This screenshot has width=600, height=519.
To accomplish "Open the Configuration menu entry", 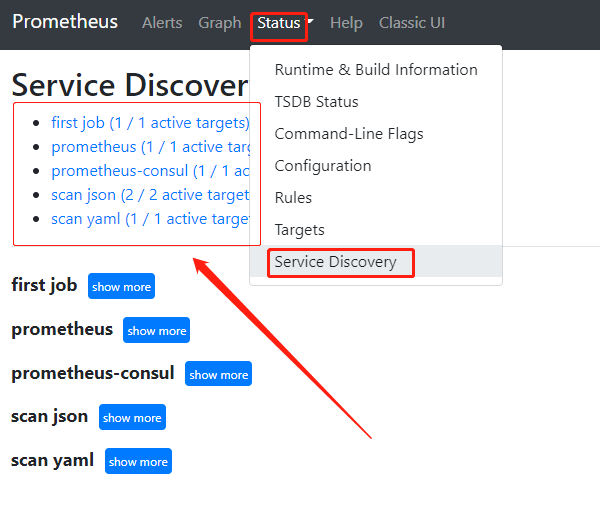I will (376, 166).
